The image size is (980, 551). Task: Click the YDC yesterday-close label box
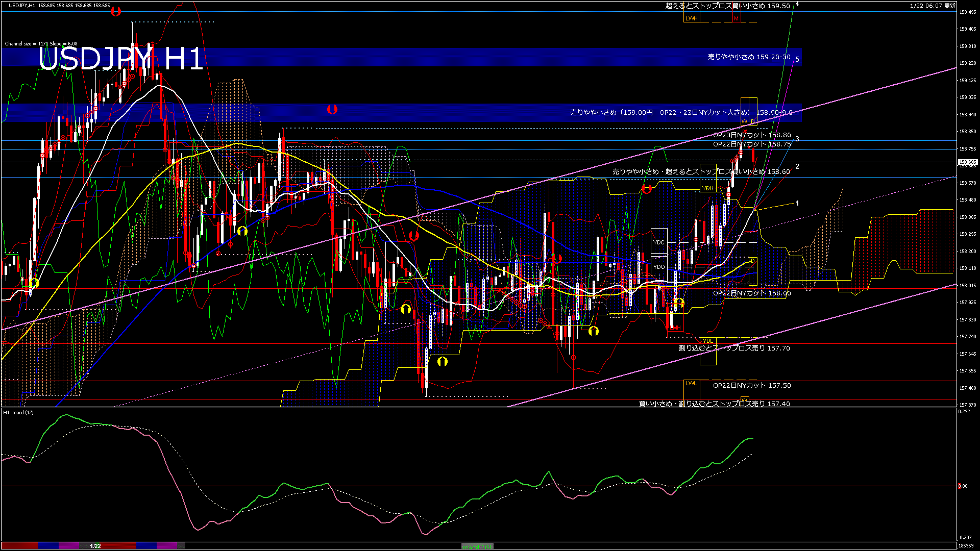(659, 243)
